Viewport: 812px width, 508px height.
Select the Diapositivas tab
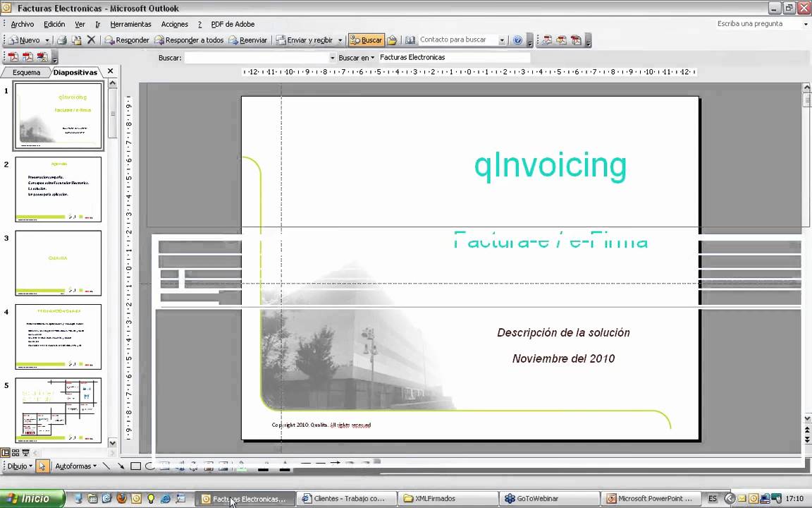tap(75, 73)
